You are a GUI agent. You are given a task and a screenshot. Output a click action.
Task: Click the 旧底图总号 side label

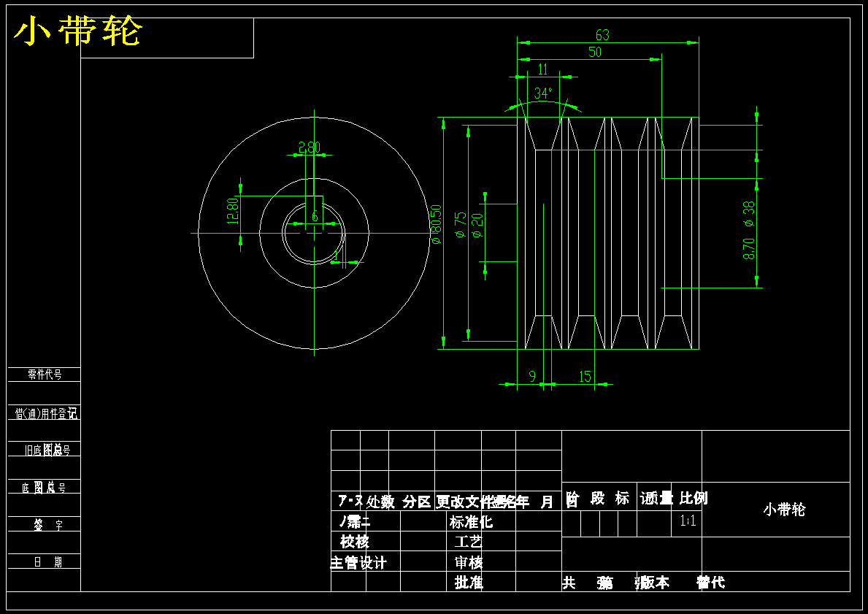[47, 450]
